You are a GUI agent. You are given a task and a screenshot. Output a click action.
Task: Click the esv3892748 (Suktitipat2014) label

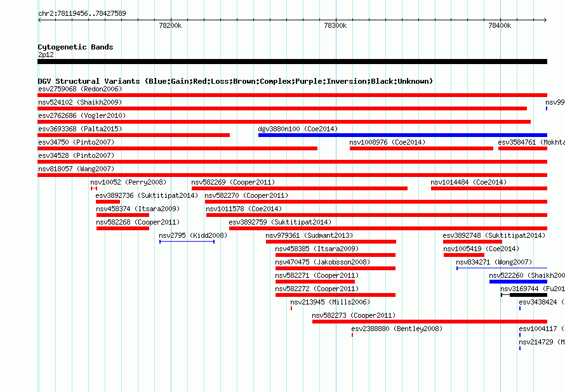tap(494, 235)
